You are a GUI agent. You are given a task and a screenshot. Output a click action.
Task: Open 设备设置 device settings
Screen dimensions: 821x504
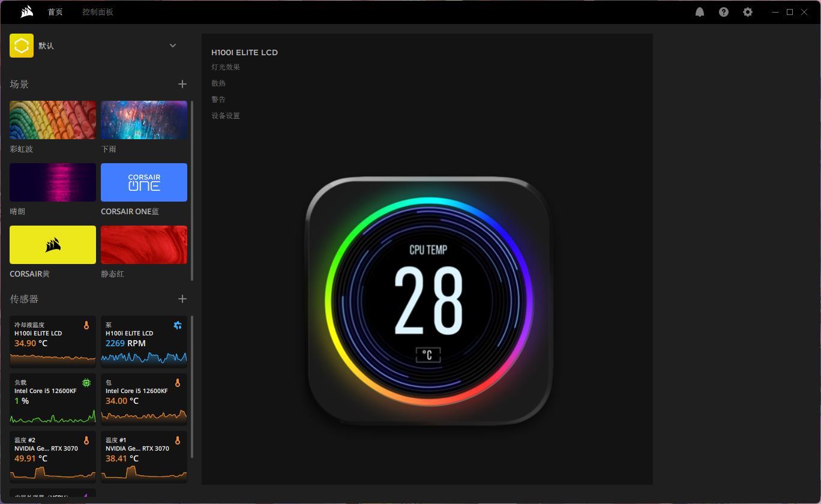(x=226, y=116)
